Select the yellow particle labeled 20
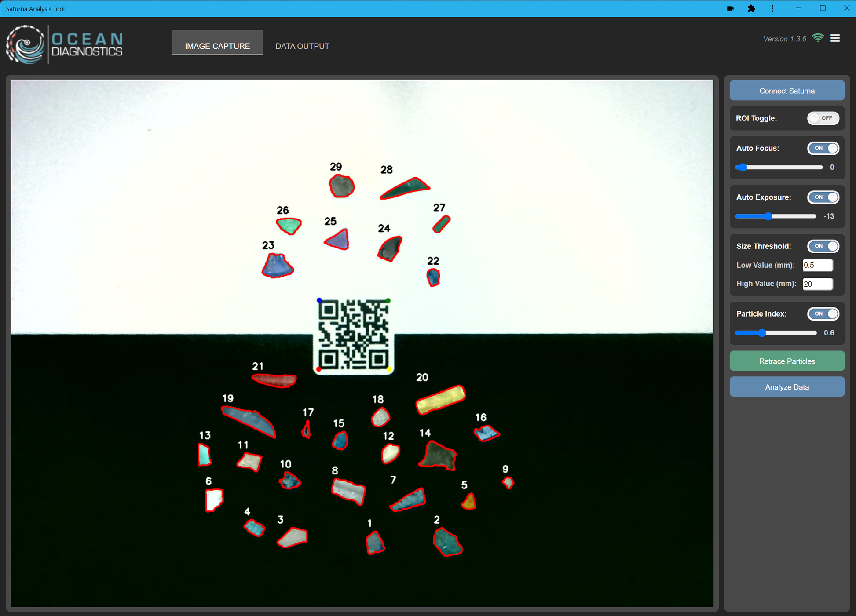 click(440, 399)
